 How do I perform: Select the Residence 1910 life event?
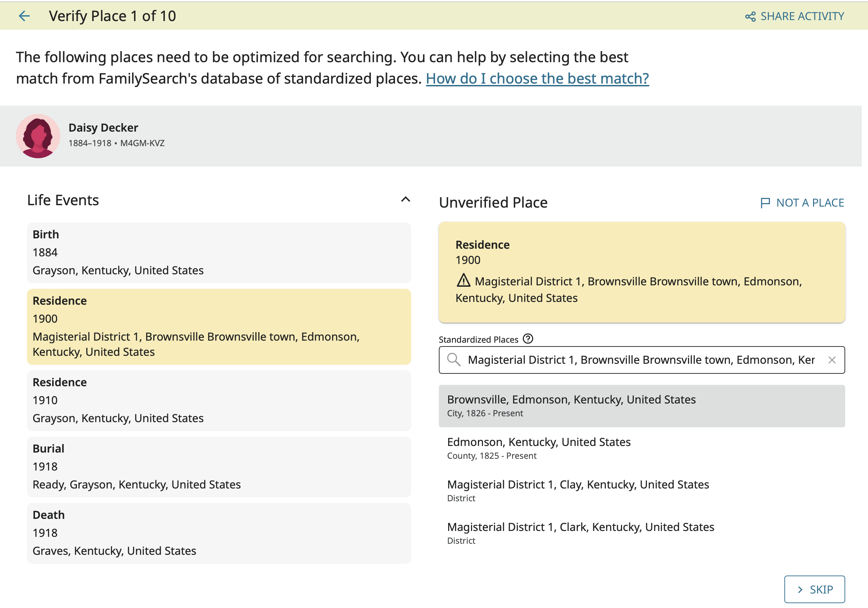coord(219,400)
